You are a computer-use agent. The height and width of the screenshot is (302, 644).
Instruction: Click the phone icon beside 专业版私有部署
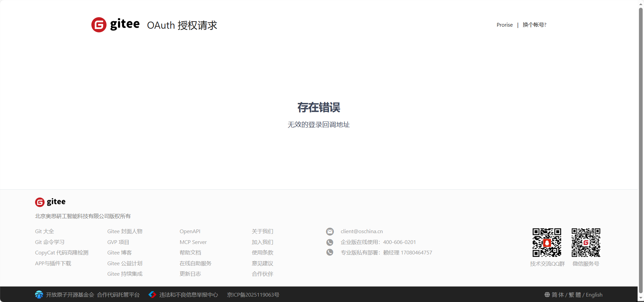[330, 252]
